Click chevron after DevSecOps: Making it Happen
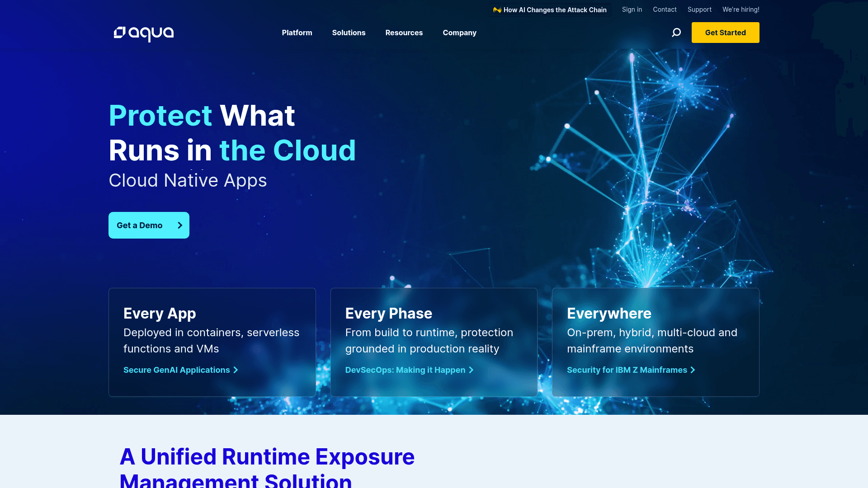Screen dimensions: 868x488 click(471, 370)
